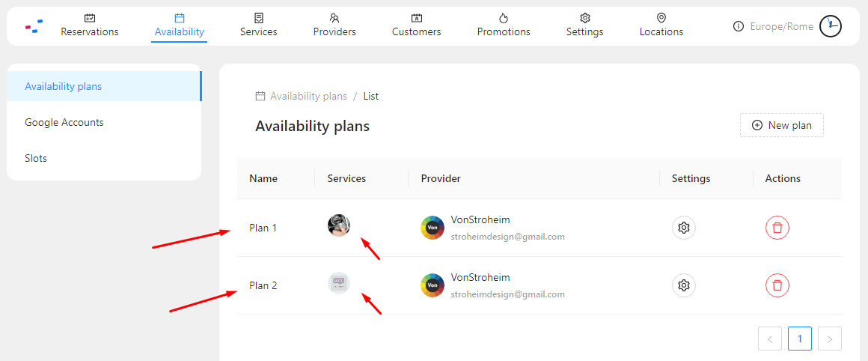The image size is (868, 361).
Task: Click the provider email in Plan 1 row
Action: tap(507, 237)
